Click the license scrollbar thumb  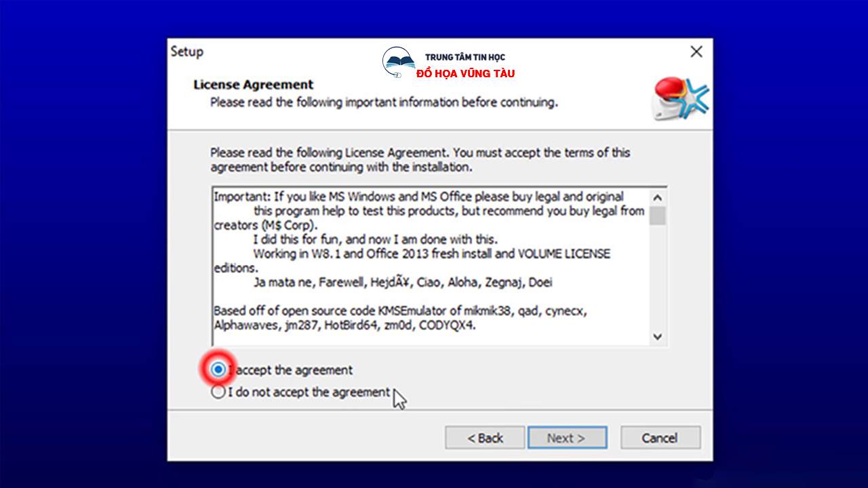pyautogui.click(x=657, y=216)
